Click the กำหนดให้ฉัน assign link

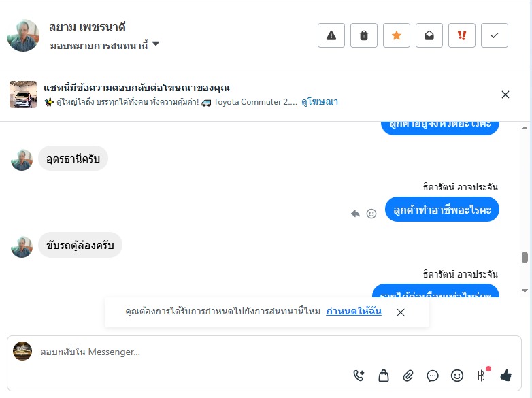pyautogui.click(x=354, y=311)
